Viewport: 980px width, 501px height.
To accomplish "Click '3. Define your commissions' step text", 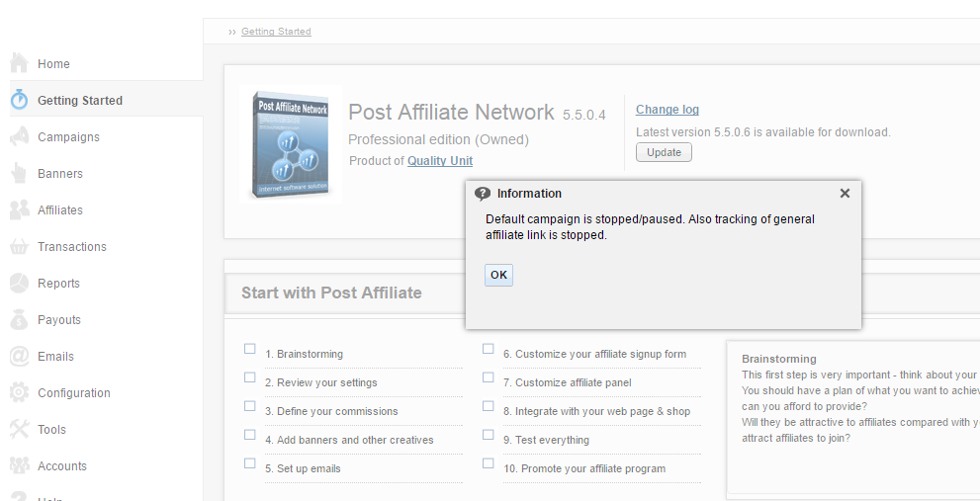I will [x=331, y=411].
